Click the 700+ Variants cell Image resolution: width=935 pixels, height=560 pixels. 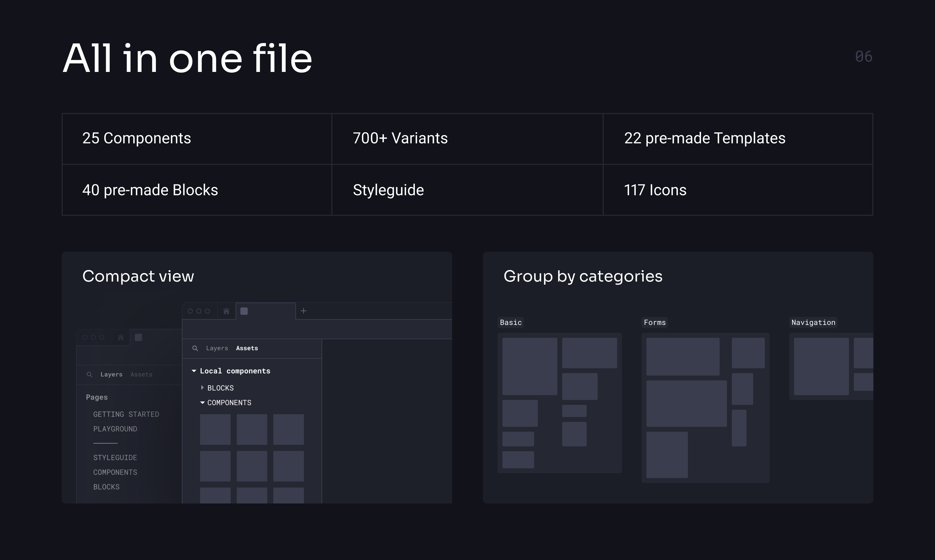[x=467, y=139]
